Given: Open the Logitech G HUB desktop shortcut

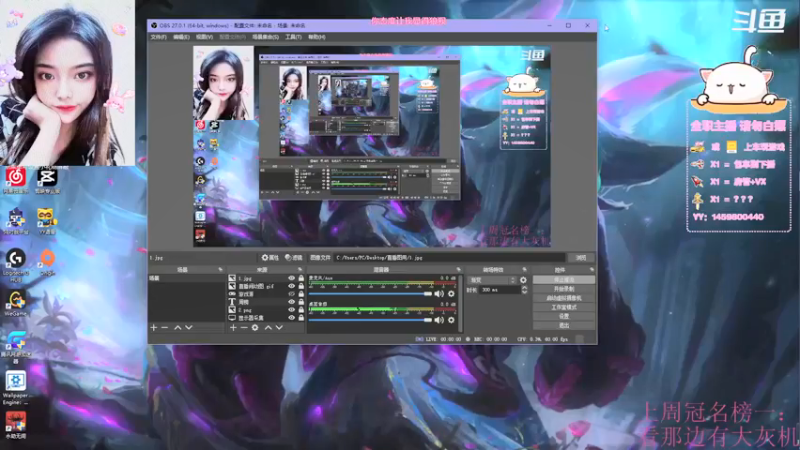Looking at the screenshot, I should (x=16, y=264).
